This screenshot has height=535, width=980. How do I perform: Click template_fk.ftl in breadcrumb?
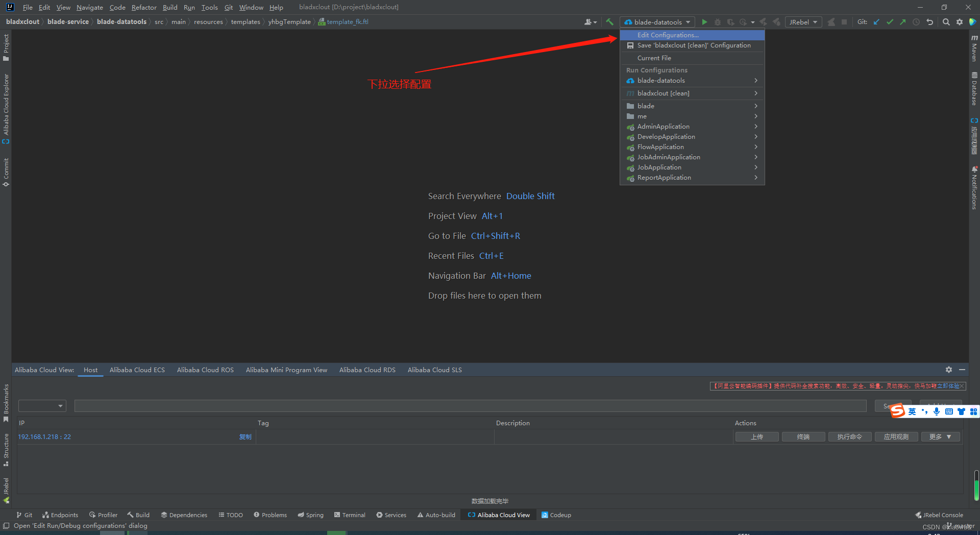(343, 22)
